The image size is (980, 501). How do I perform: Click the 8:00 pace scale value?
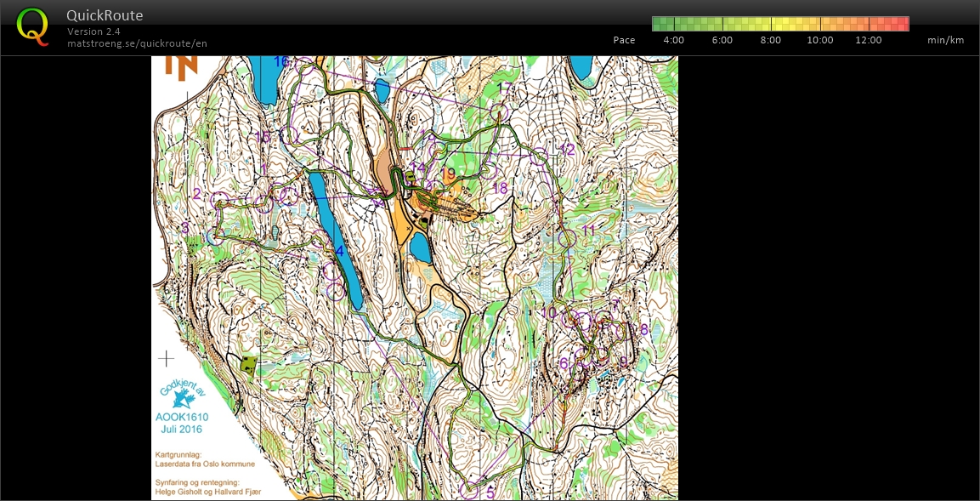[x=771, y=40]
